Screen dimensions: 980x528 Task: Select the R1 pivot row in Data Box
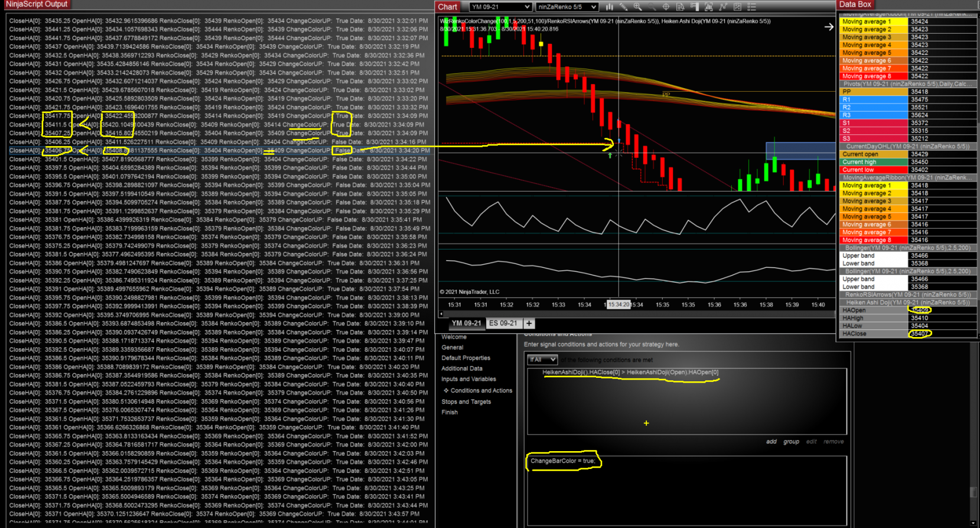[x=909, y=100]
